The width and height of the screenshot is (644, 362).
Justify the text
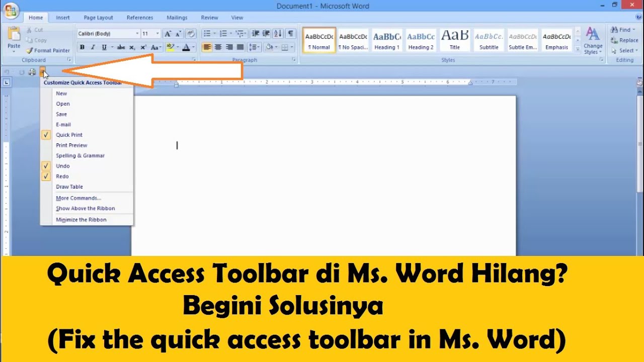click(240, 47)
